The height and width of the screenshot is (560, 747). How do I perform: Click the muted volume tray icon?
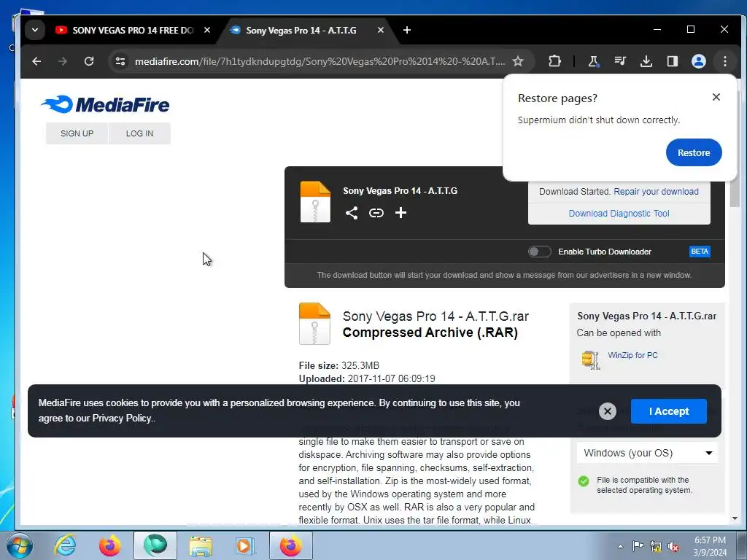click(673, 546)
